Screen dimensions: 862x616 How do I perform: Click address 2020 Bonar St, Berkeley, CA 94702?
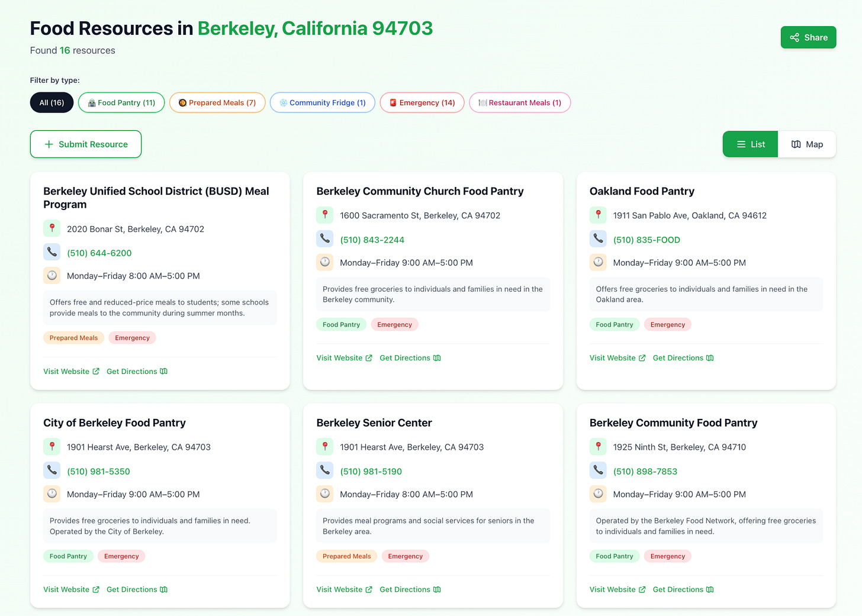tap(136, 229)
